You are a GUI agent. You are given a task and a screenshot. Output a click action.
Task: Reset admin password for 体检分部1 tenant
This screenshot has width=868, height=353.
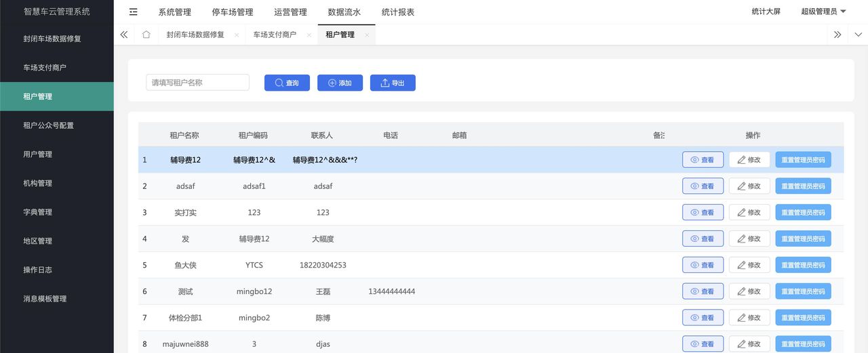(803, 318)
